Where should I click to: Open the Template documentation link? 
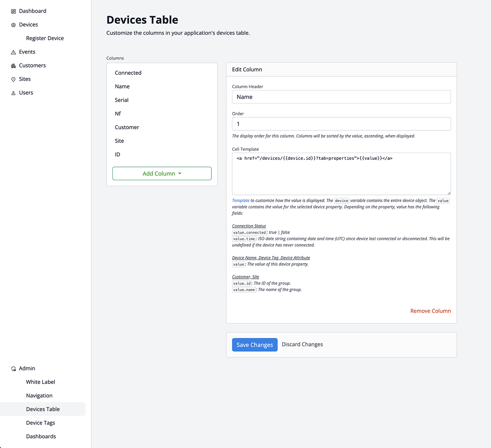click(x=241, y=201)
